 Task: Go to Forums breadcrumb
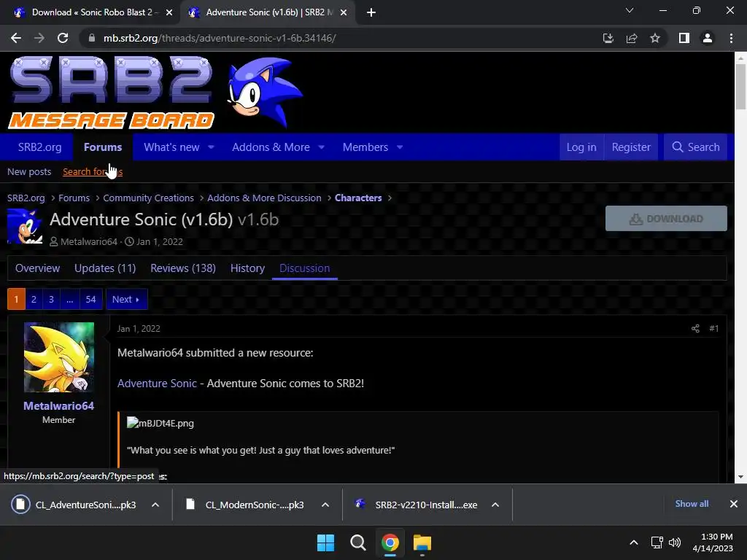(74, 198)
